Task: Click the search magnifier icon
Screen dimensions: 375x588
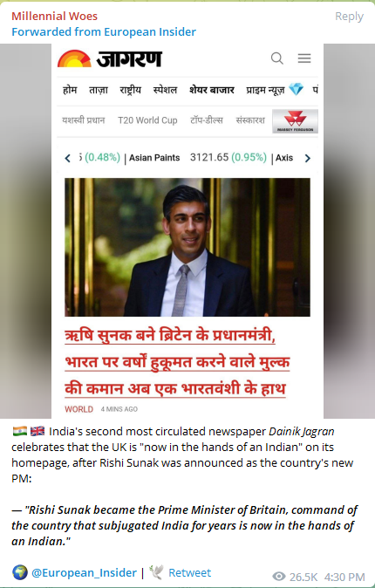Action: point(277,58)
